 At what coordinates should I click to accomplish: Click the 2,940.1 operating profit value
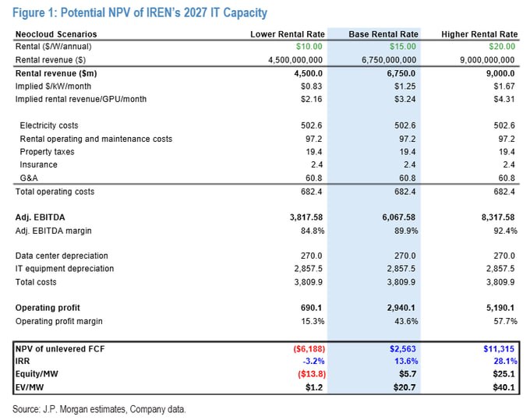point(401,308)
